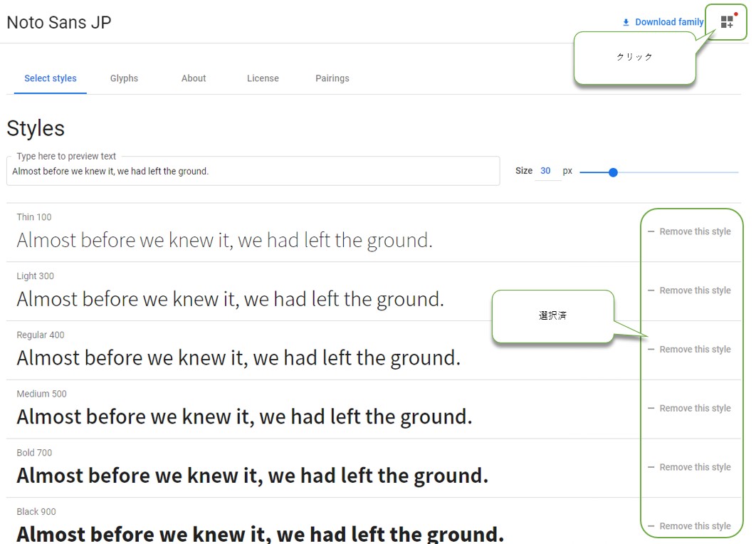Remove the Bold 700 style
The width and height of the screenshot is (756, 544).
pyautogui.click(x=689, y=467)
